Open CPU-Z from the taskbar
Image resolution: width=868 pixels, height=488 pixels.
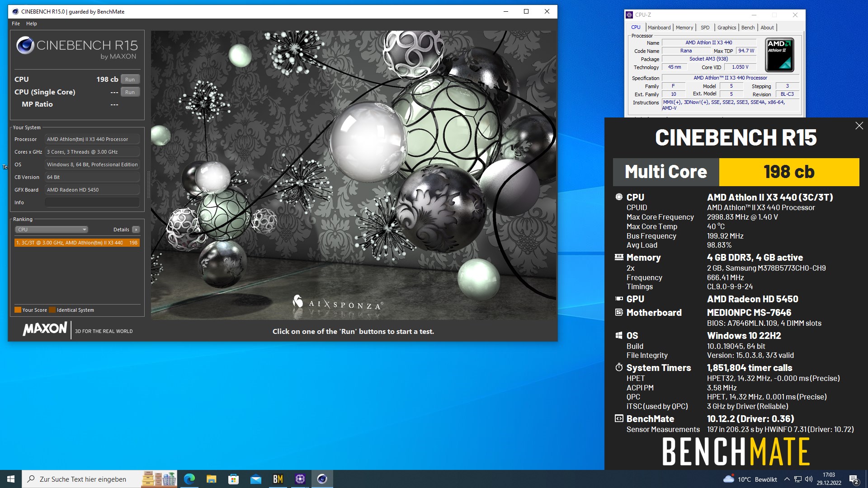[300, 479]
